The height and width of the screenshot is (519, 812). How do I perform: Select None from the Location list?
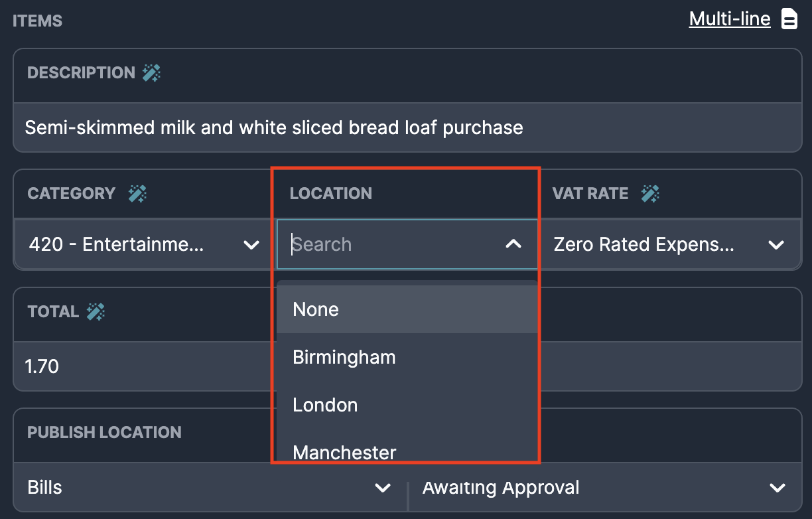pyautogui.click(x=407, y=309)
